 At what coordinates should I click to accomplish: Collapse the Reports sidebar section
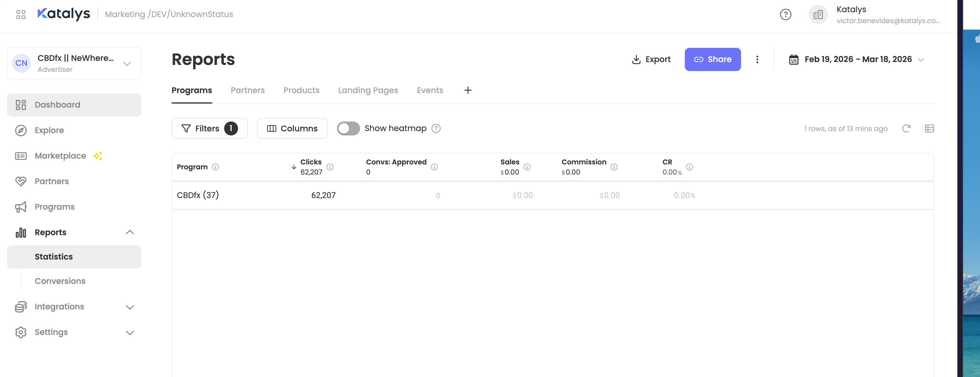[130, 233]
